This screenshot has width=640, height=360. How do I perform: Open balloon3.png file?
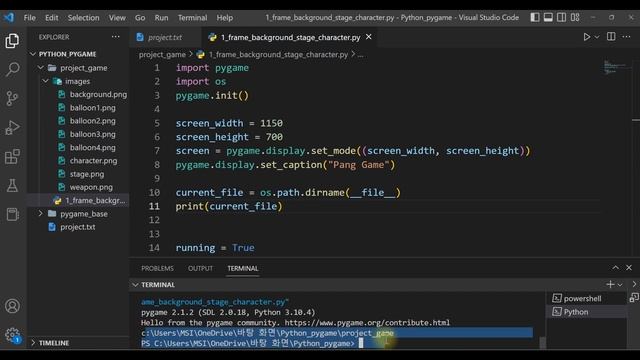point(92,134)
